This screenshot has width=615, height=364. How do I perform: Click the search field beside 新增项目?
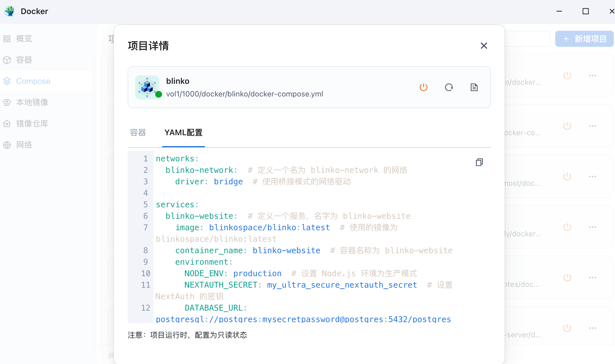coord(527,39)
